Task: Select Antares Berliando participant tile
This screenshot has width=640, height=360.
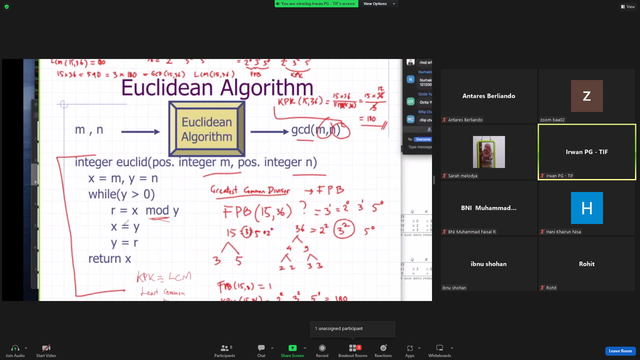Action: click(x=489, y=96)
